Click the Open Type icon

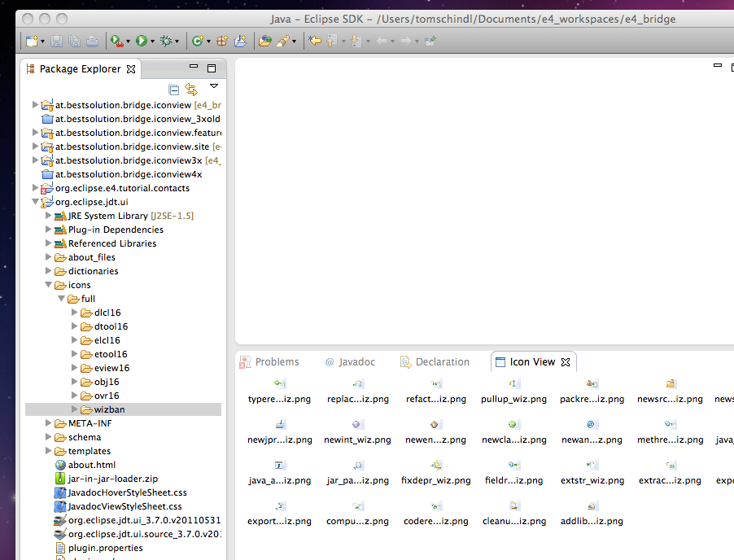(264, 40)
